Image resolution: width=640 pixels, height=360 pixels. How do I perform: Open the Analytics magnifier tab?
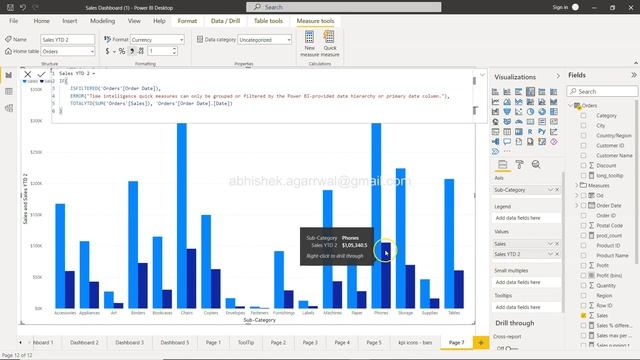coord(536,164)
